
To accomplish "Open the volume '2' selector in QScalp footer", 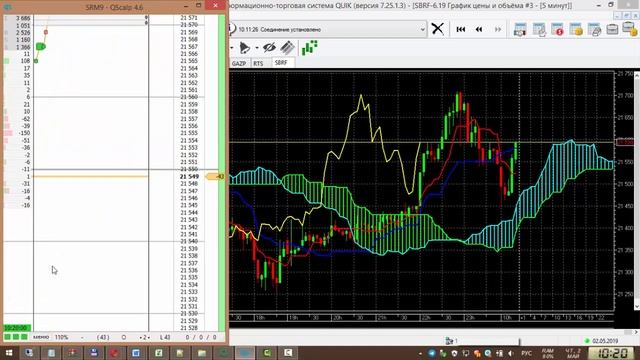I will (x=144, y=338).
